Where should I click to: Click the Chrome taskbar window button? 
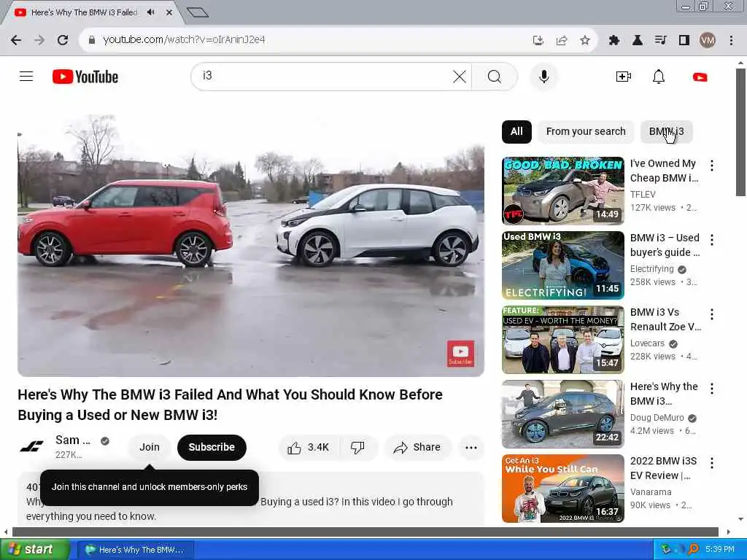(x=136, y=550)
